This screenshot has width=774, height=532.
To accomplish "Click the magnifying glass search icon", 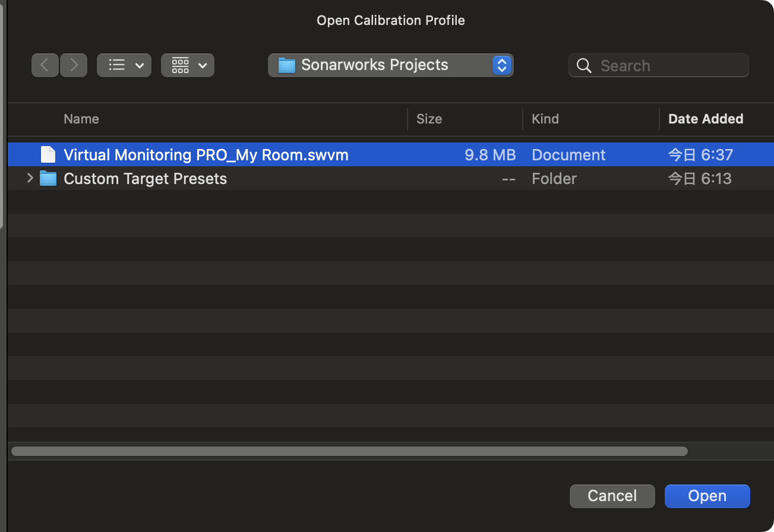I will tap(584, 66).
